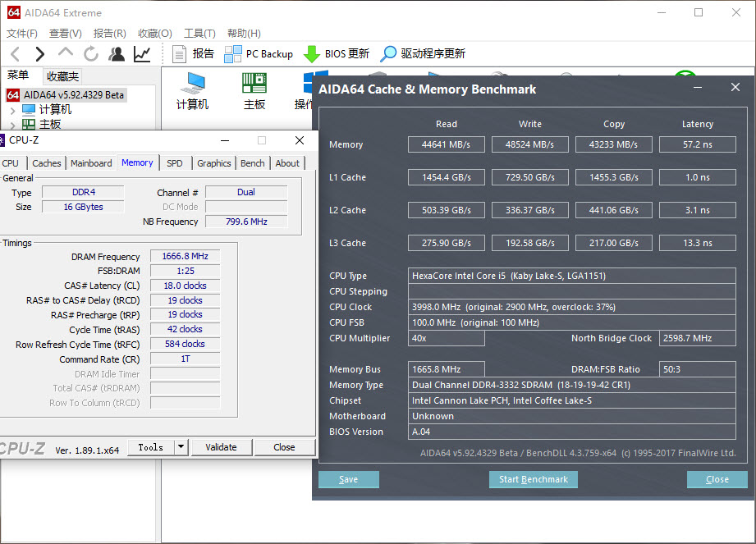Open the user/remote icon in toolbar
The height and width of the screenshot is (544, 756).
117,54
